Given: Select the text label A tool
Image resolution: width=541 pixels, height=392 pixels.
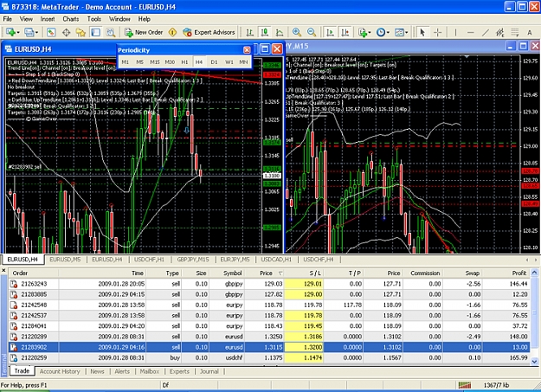Looking at the screenshot, I should [x=530, y=32].
